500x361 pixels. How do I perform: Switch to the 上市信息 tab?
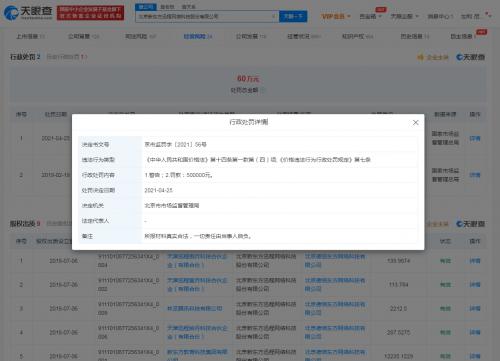(x=30, y=36)
